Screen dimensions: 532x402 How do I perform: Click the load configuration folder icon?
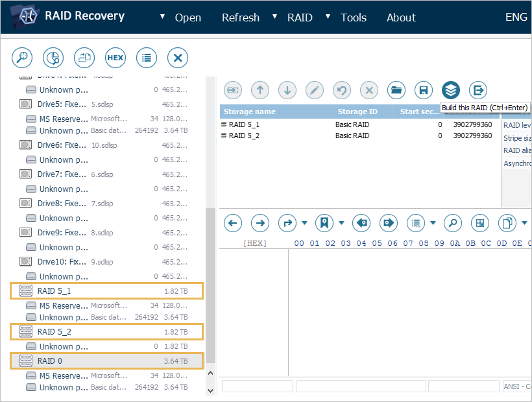click(396, 90)
